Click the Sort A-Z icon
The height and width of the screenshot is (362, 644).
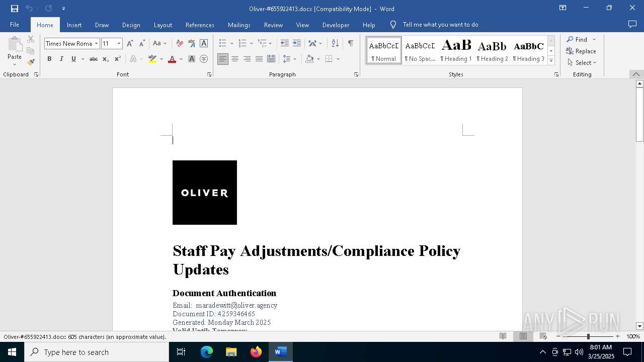click(335, 44)
